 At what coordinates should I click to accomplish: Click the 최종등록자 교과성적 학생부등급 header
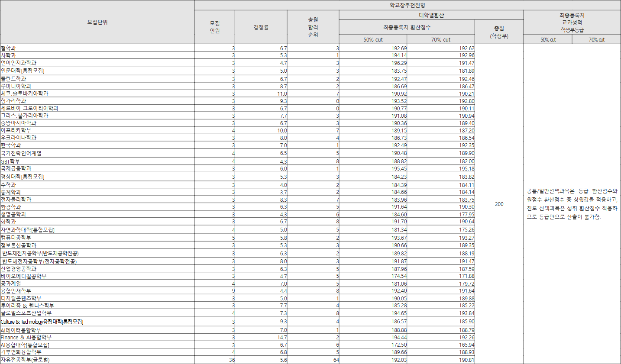572,22
